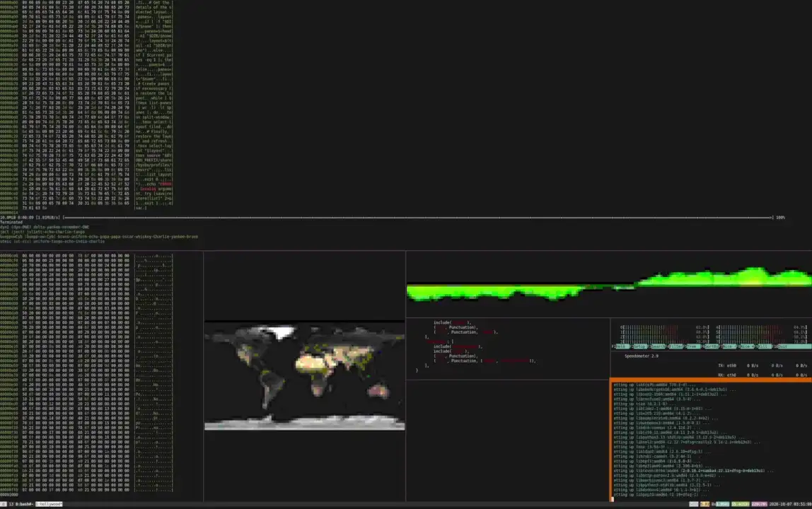The height and width of the screenshot is (509, 812).
Task: Click htop F10 Quit key
Action: 792,346
